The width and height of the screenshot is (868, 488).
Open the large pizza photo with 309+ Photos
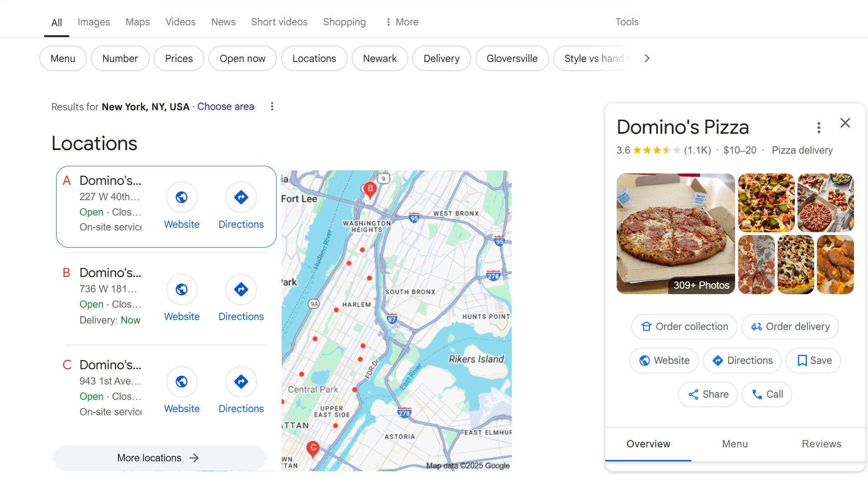675,234
